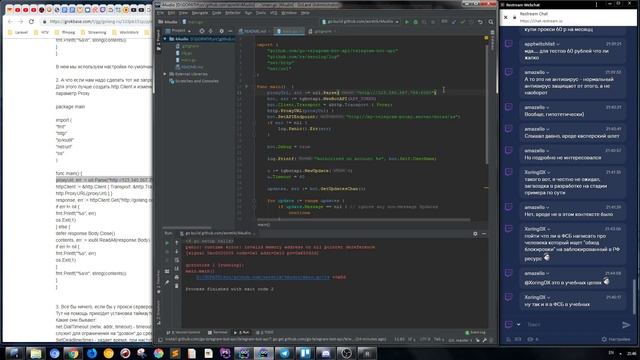
Task: Open the File menu in the IDE
Action: (x=161, y=13)
